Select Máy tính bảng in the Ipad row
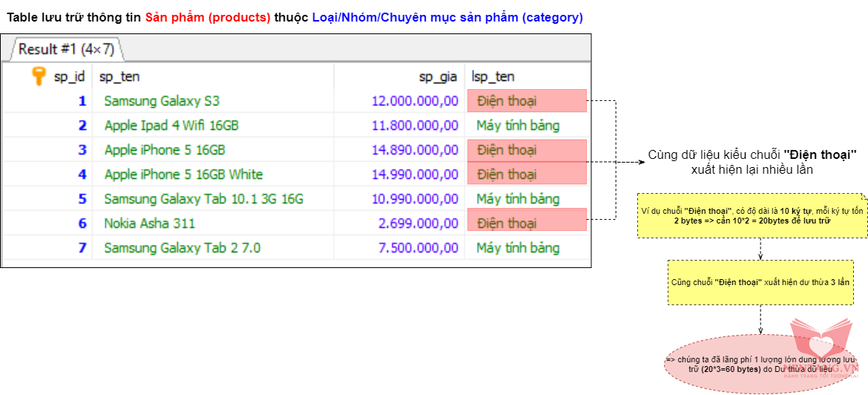868x395 pixels. pyautogui.click(x=518, y=125)
